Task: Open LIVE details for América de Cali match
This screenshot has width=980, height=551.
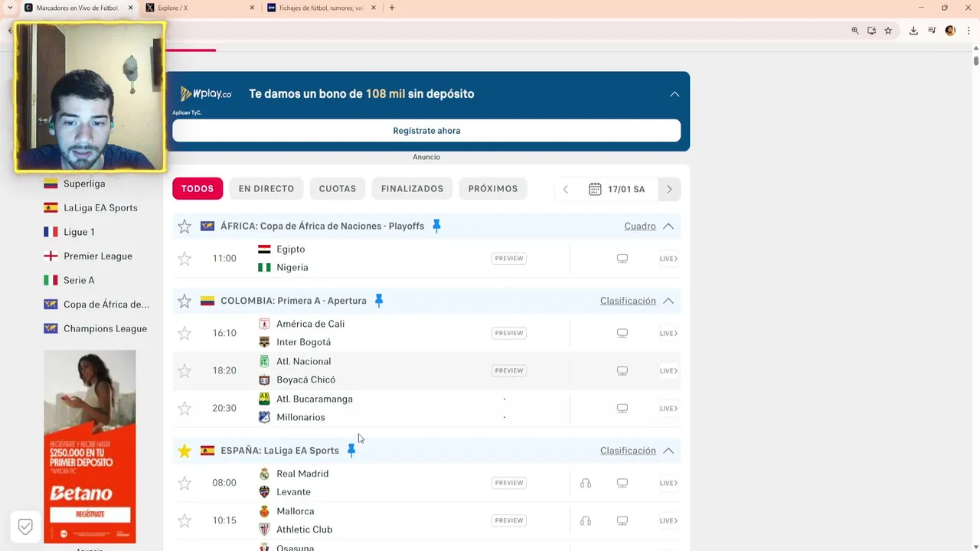Action: [x=668, y=333]
